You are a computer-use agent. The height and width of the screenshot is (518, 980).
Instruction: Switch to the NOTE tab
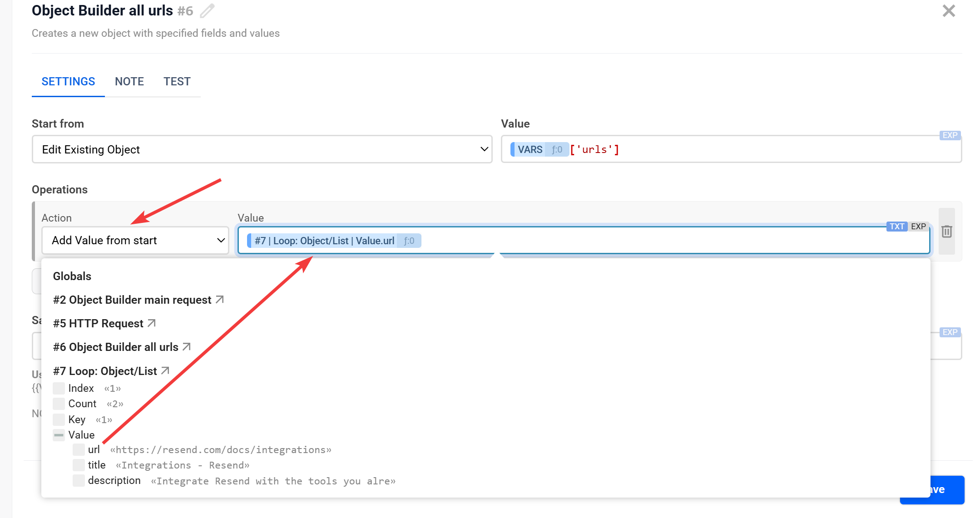pyautogui.click(x=129, y=81)
